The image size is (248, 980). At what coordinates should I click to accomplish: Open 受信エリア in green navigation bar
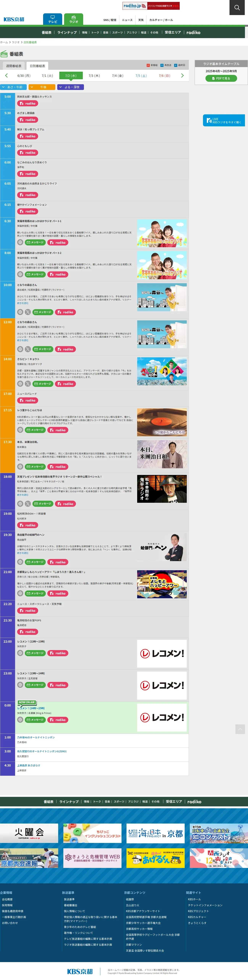pos(173,32)
